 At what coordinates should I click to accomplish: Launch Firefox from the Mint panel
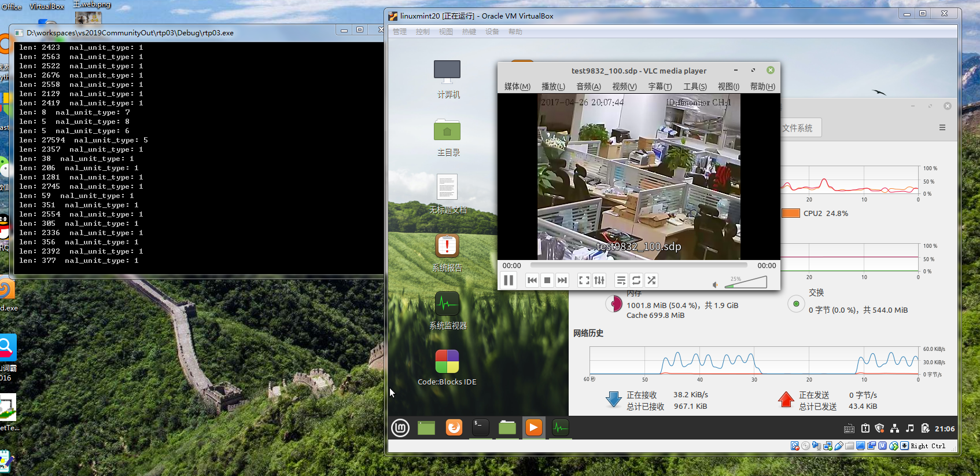click(454, 427)
